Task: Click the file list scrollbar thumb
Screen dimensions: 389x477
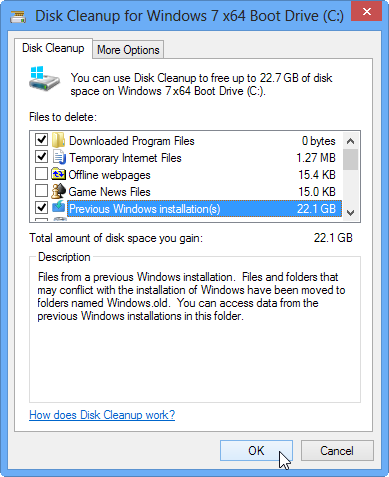Action: tap(350, 160)
